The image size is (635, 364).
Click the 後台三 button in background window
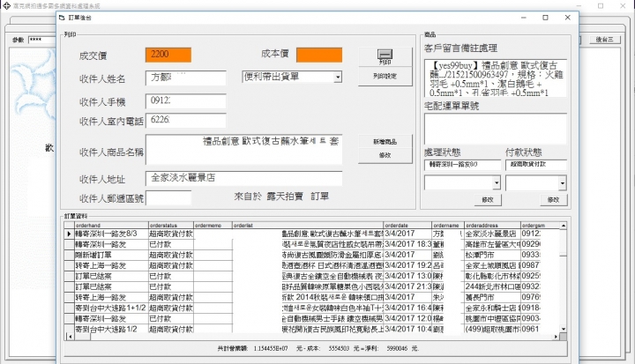tap(604, 40)
